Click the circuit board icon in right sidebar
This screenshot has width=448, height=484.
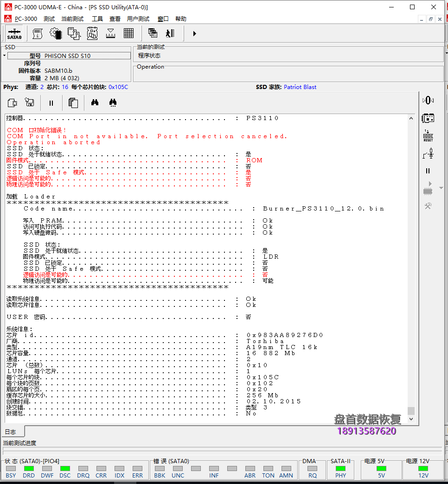tap(428, 118)
